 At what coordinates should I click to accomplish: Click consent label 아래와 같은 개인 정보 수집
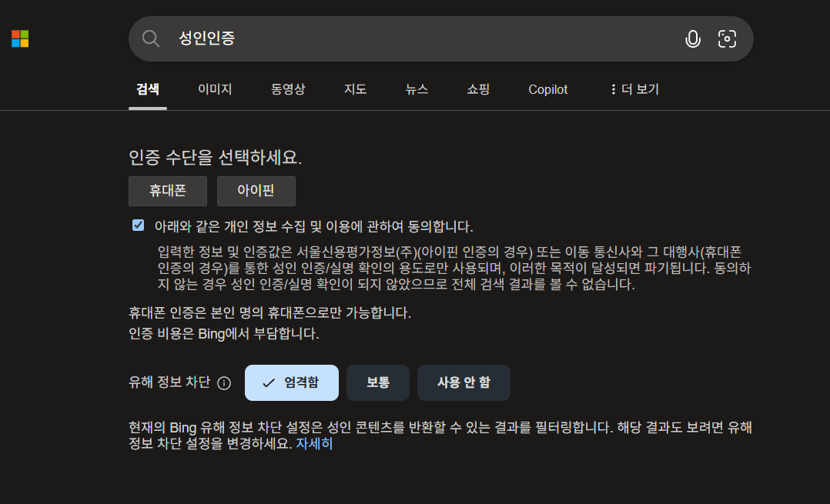(314, 227)
